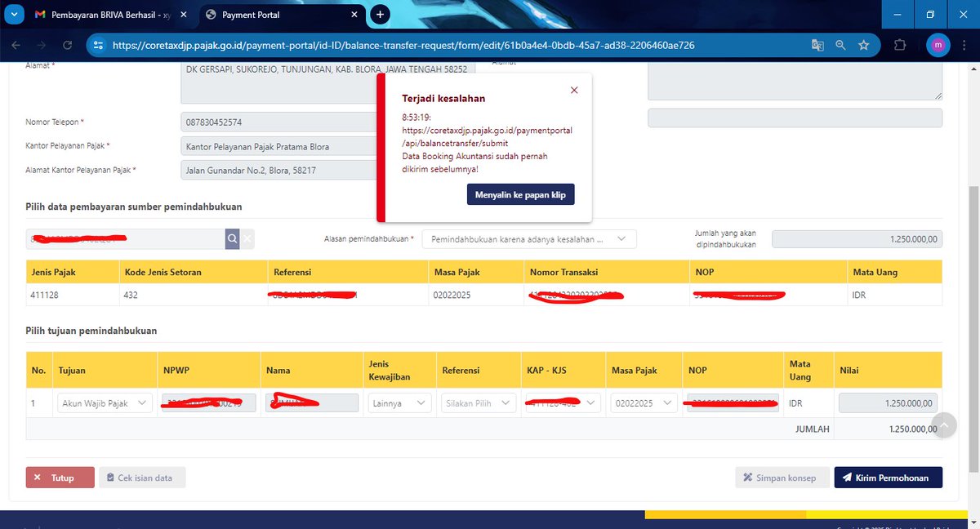Click the browser back arrow
Screen dimensions: 980x529
[17, 46]
